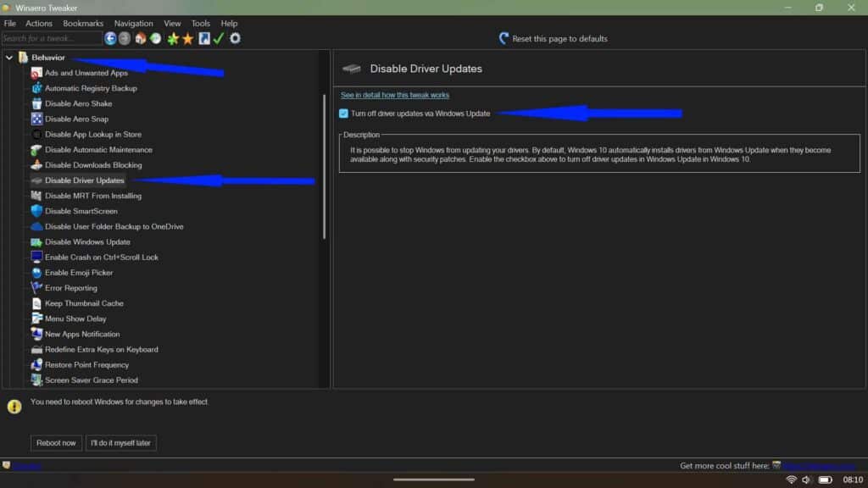This screenshot has width=868, height=488.
Task: Open settings with the gear toolbar icon
Action: tap(235, 38)
